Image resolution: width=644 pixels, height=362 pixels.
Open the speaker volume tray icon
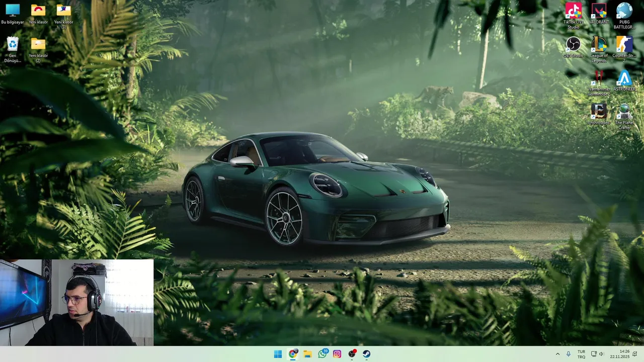[x=601, y=354]
